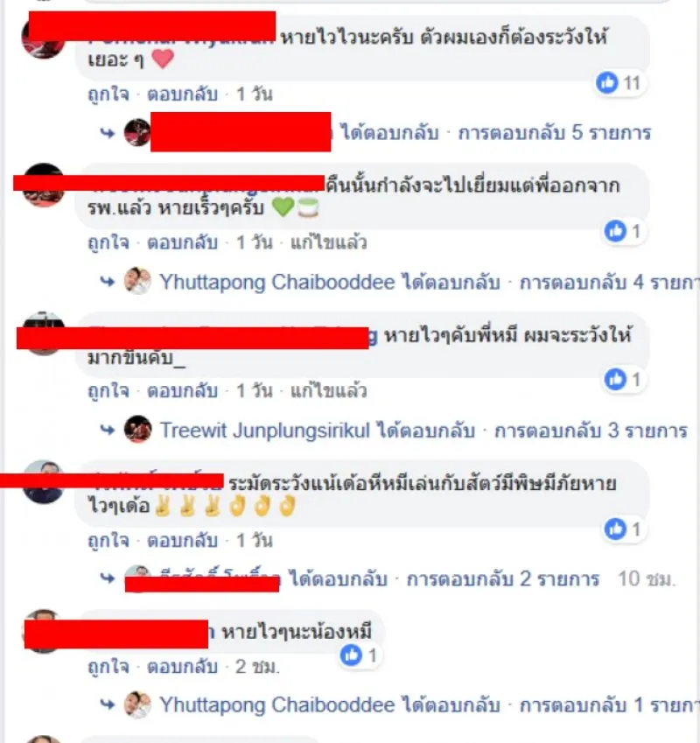Click the top commenter's profile picture
The width and height of the screenshot is (700, 743).
[44, 38]
